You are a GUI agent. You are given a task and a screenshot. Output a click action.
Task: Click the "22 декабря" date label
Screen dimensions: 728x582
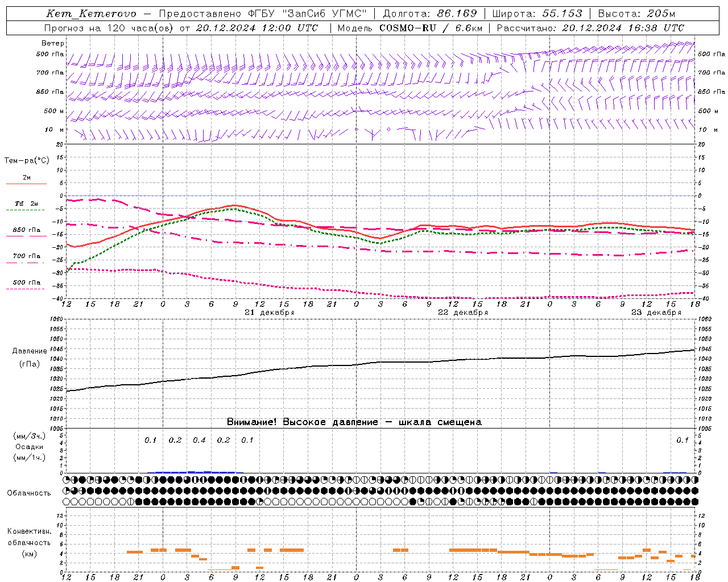tap(462, 313)
